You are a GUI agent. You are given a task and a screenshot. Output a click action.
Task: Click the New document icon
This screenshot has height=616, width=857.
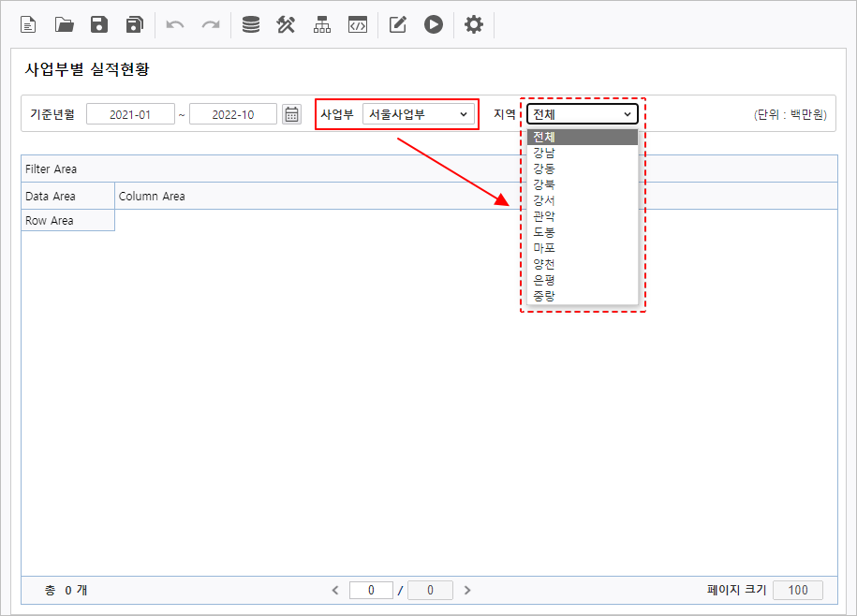pos(28,25)
